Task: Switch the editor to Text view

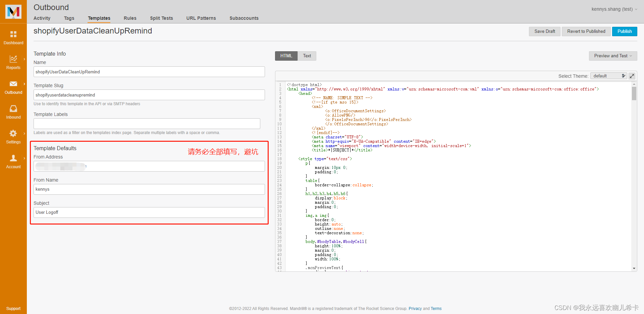Action: 307,56
